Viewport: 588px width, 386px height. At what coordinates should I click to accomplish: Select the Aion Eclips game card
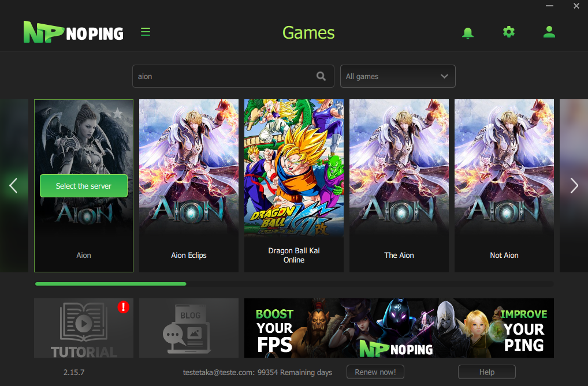[189, 186]
